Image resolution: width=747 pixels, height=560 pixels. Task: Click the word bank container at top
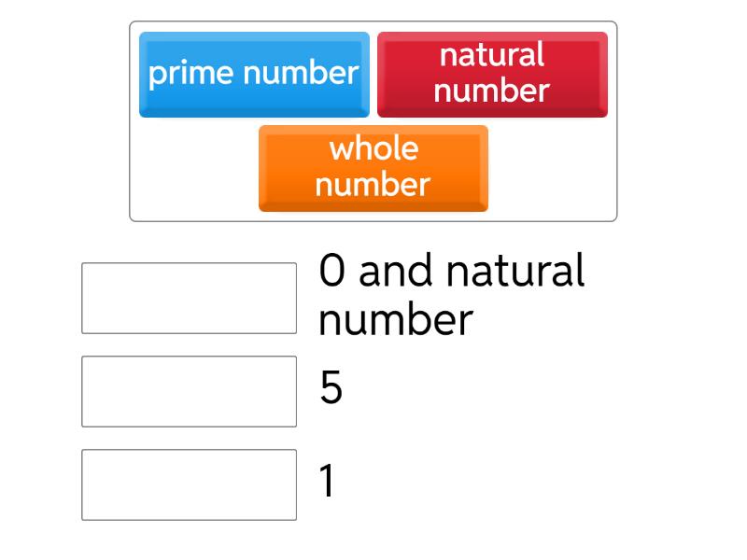tap(373, 117)
